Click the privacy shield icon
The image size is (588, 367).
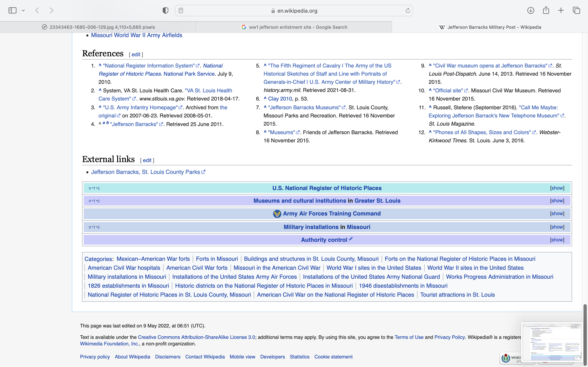tap(165, 10)
